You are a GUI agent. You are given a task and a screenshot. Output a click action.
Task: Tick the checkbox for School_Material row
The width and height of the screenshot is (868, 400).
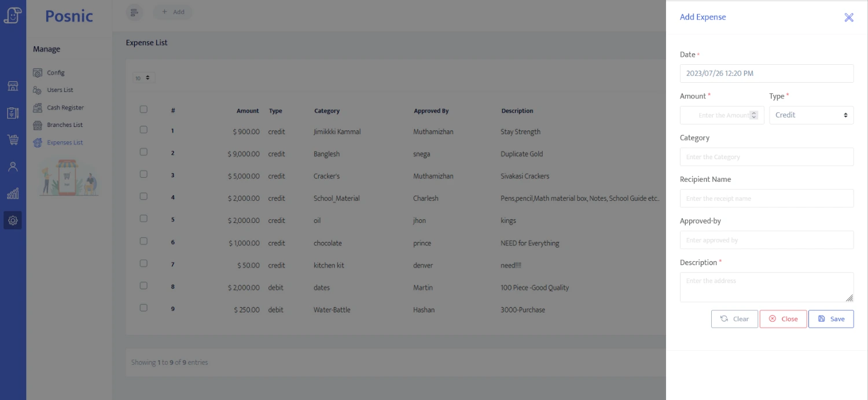[x=144, y=197]
